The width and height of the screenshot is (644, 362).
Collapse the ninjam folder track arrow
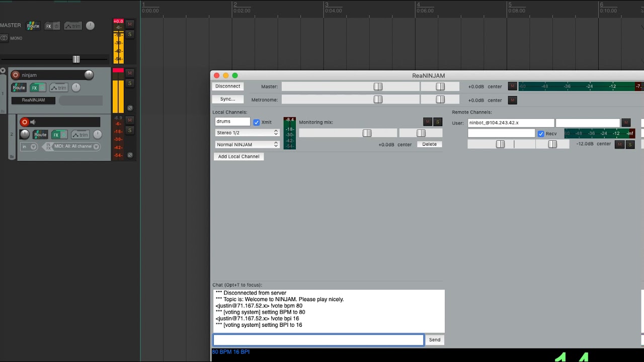[x=3, y=71]
